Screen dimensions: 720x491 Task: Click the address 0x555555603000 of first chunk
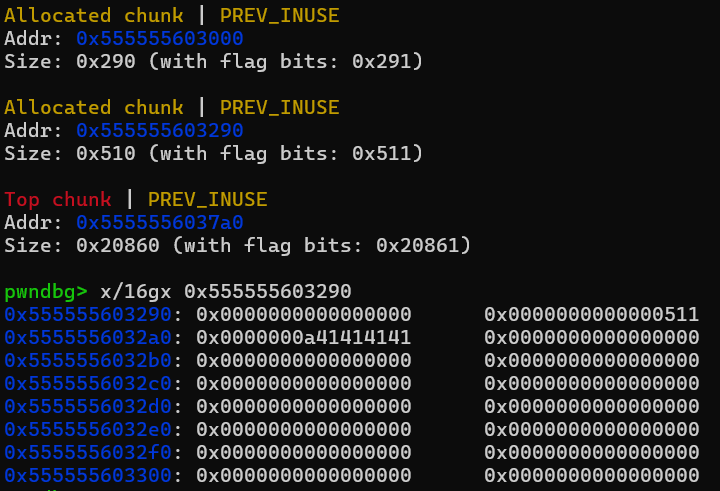click(160, 39)
